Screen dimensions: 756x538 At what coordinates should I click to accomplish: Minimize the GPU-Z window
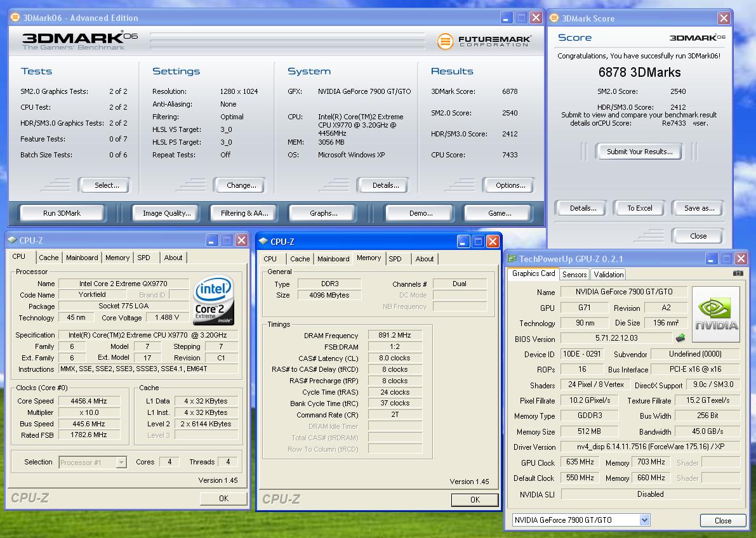[x=712, y=259]
